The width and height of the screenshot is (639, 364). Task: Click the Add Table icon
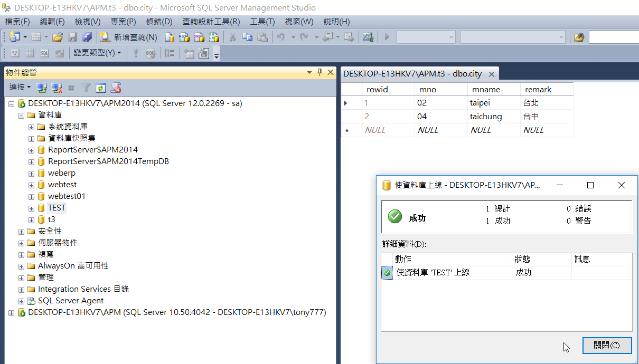(x=189, y=53)
